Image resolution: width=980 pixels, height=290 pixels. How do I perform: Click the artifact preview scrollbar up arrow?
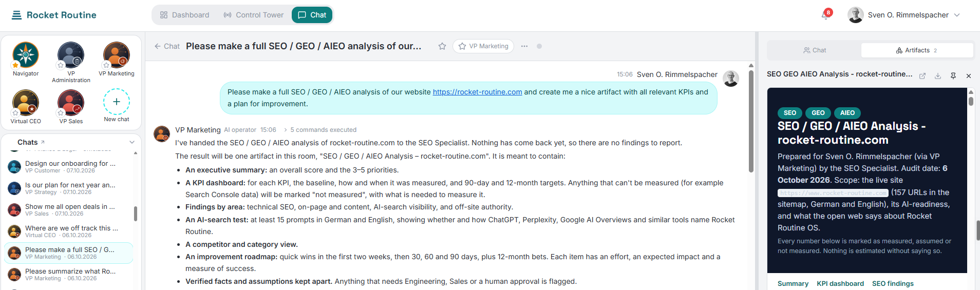coord(971,92)
